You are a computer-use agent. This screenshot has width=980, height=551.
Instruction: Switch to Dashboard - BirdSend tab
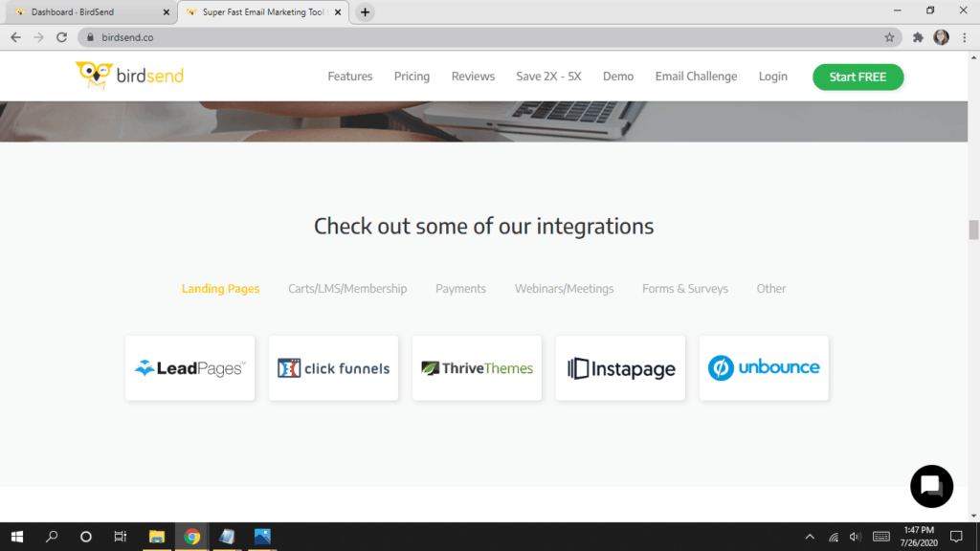click(x=89, y=11)
